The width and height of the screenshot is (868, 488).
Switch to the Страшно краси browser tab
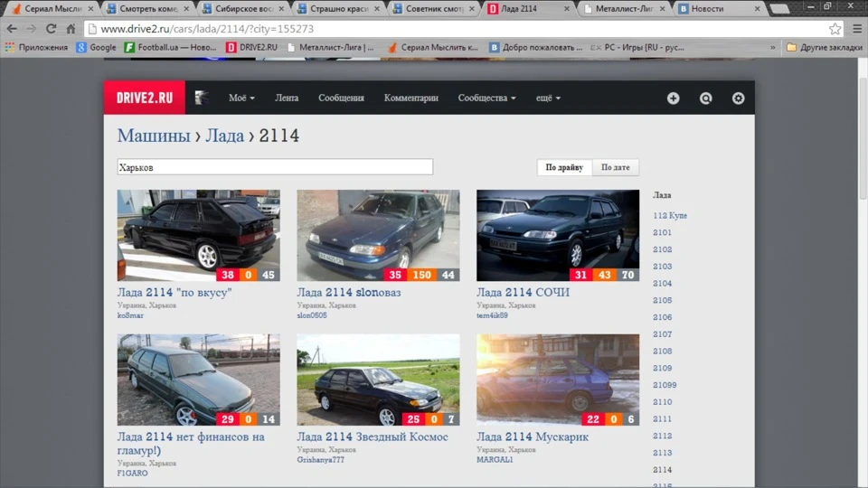pyautogui.click(x=337, y=9)
